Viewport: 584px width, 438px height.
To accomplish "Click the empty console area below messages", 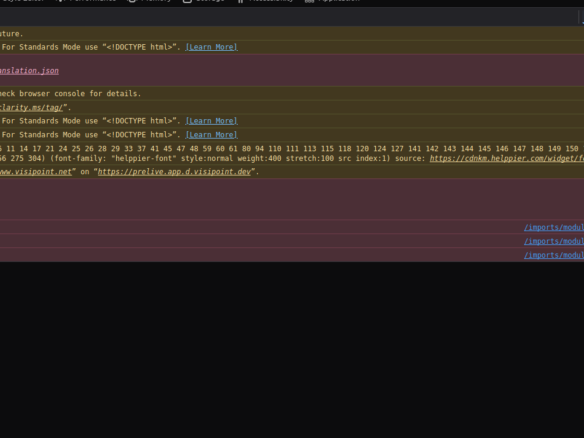I will click(292, 349).
